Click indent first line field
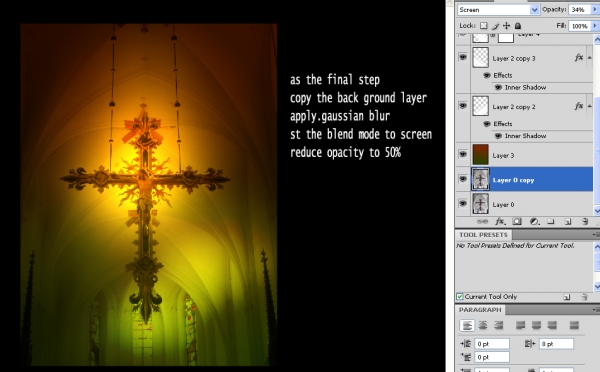This screenshot has height=372, width=600. [x=492, y=357]
